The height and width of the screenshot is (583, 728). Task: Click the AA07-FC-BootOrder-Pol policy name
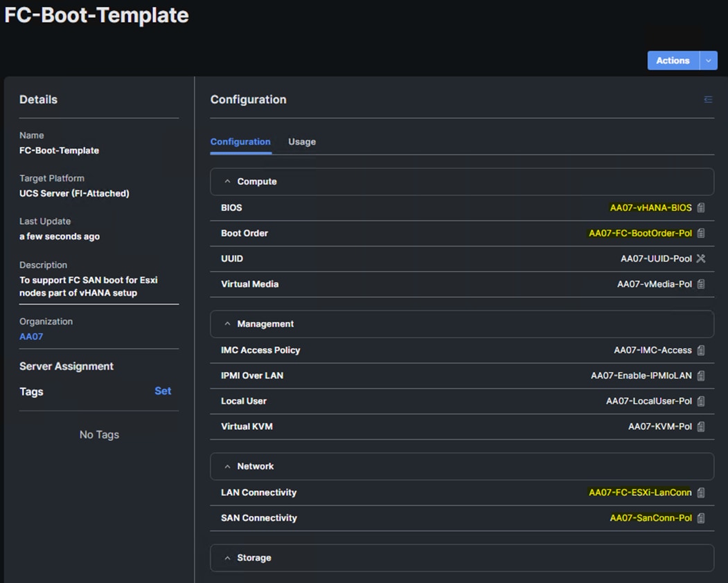pos(640,233)
